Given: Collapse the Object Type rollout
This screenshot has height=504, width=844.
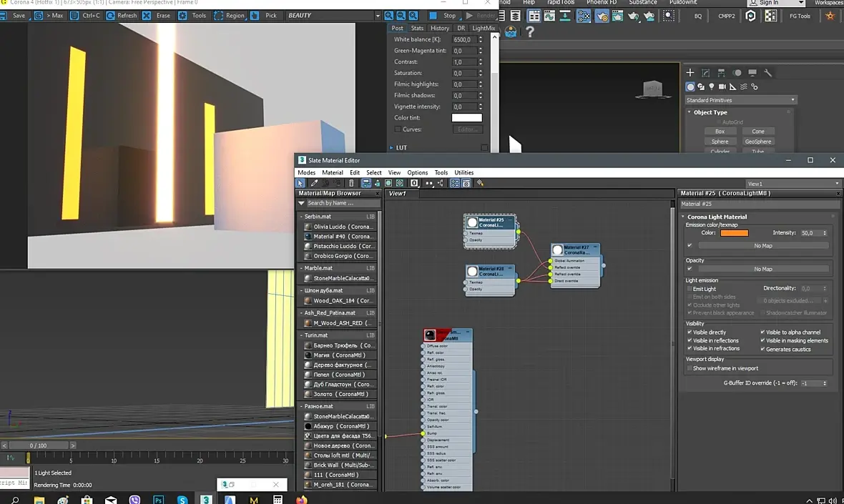Looking at the screenshot, I should pyautogui.click(x=690, y=112).
